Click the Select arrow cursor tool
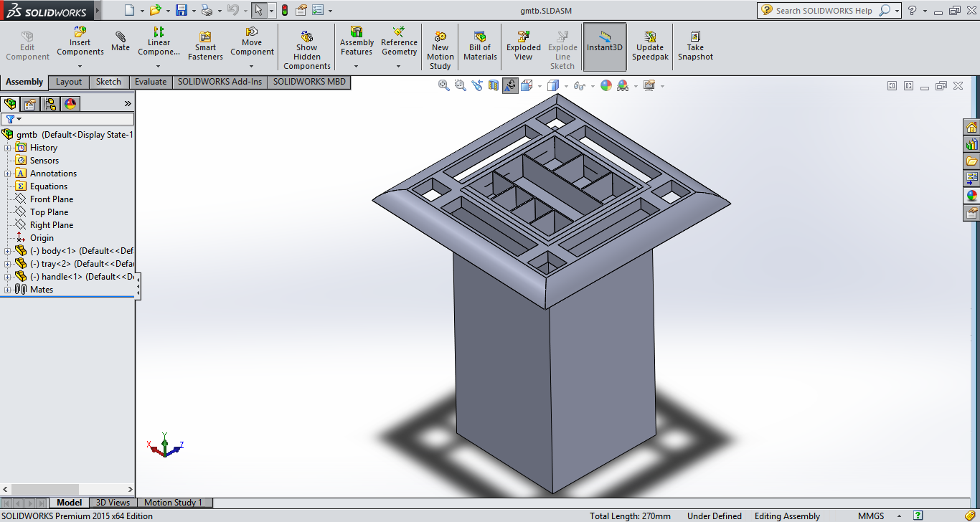Viewport: 980px width, 522px height. click(259, 10)
